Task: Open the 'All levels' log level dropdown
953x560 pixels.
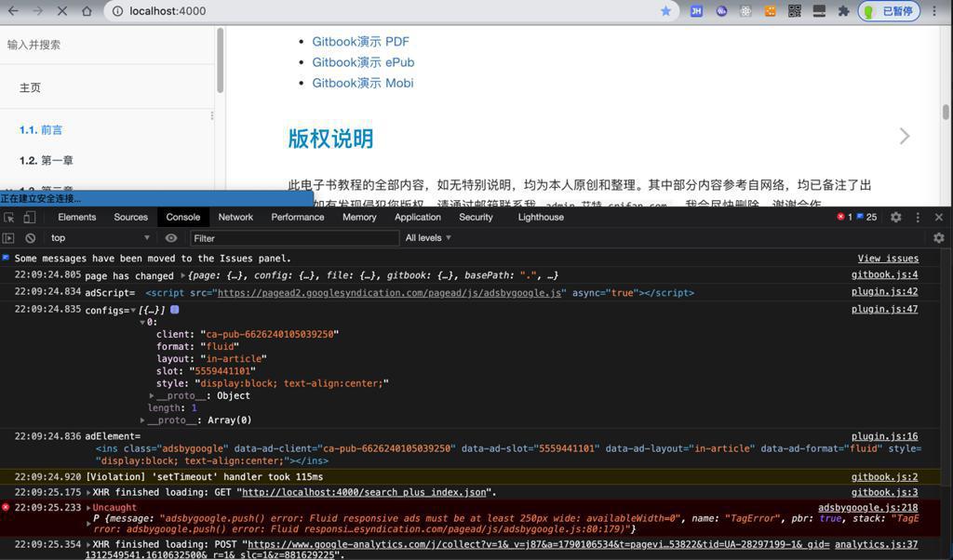Action: (428, 238)
